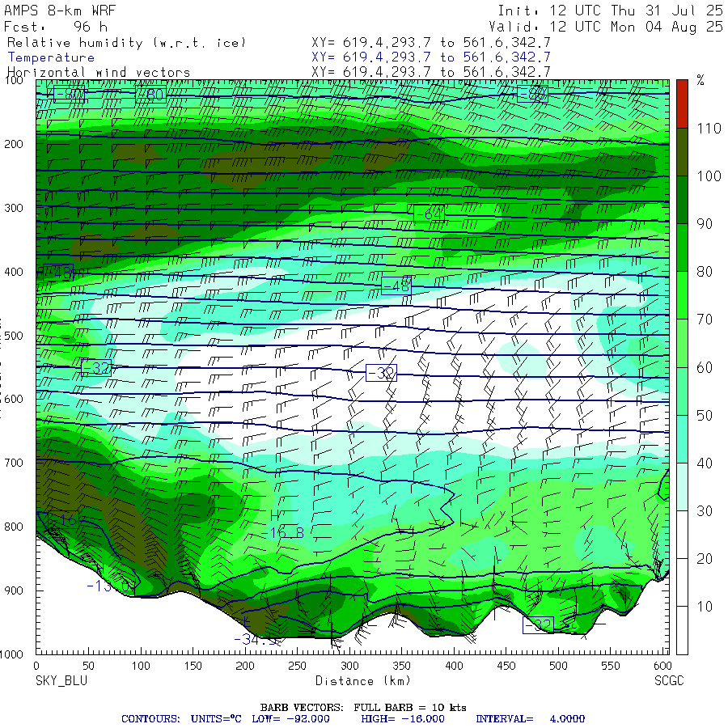Click the 'SCGC' end-point label

[669, 680]
